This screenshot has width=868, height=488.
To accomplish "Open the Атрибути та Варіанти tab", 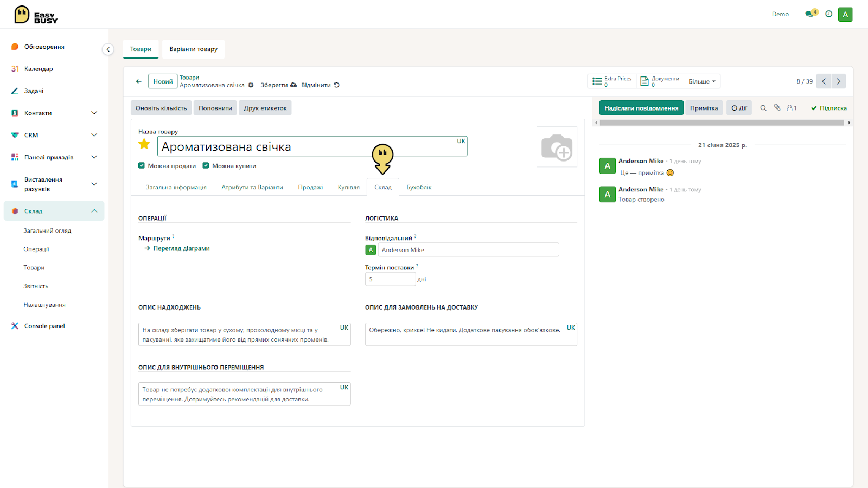I will tap(252, 187).
